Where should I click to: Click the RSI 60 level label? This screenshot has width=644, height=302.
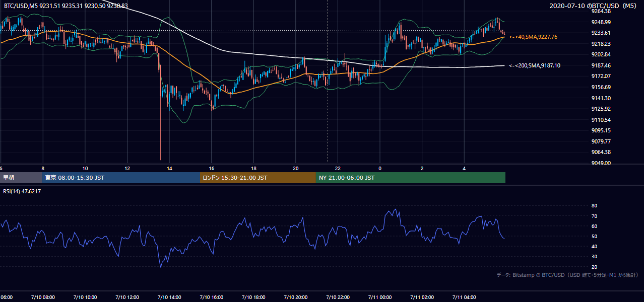(x=594, y=226)
